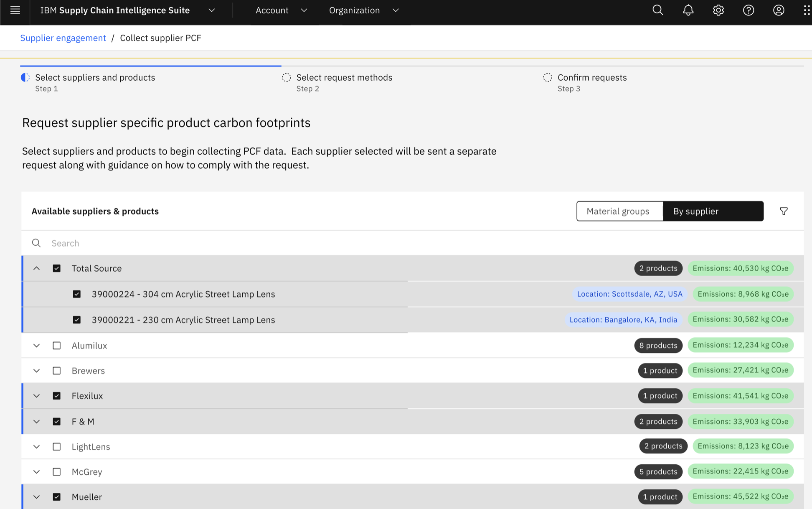Collapse the Total Source supplier row
Screen dimensions: 812x509
(x=37, y=268)
